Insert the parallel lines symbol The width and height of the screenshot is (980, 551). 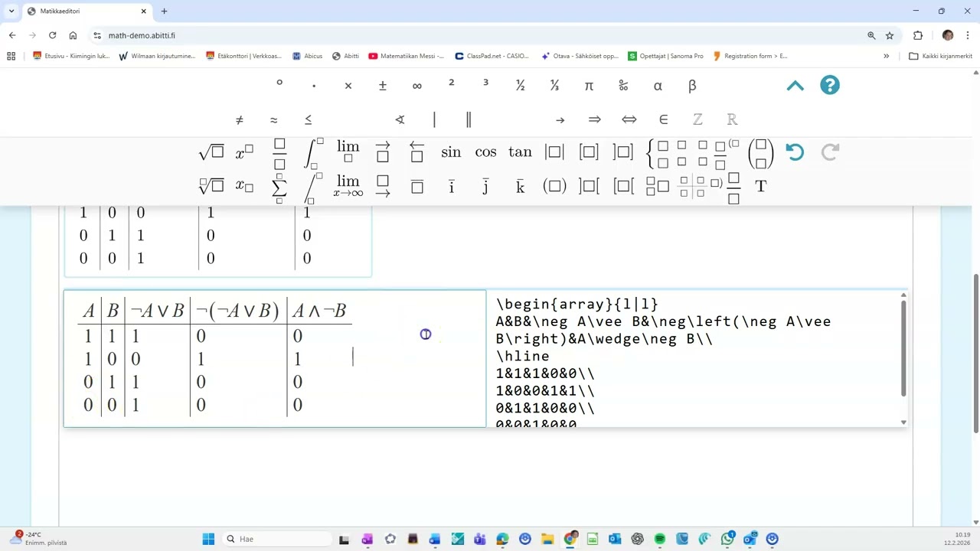pyautogui.click(x=469, y=119)
